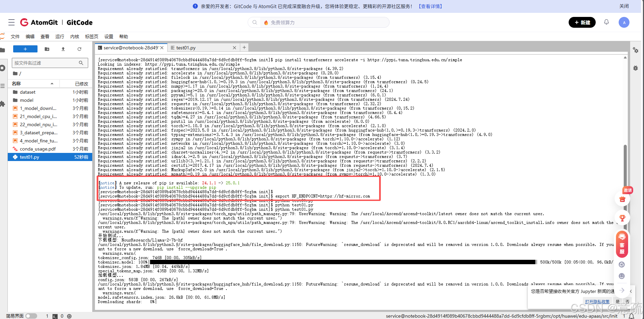Viewport: 644px width, 319px height.
Task: Click the 新建 create button
Action: point(582,22)
